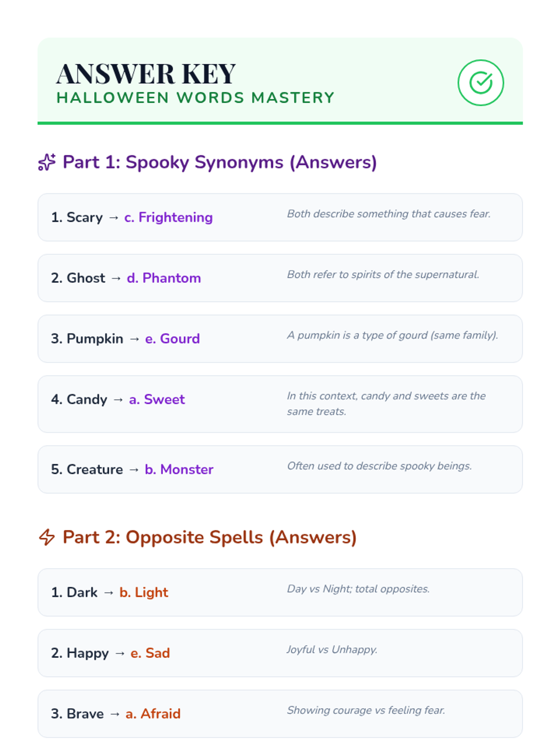This screenshot has height=747, width=560.
Task: Select the Part 1 Spooky Synonyms heading
Action: point(219,162)
